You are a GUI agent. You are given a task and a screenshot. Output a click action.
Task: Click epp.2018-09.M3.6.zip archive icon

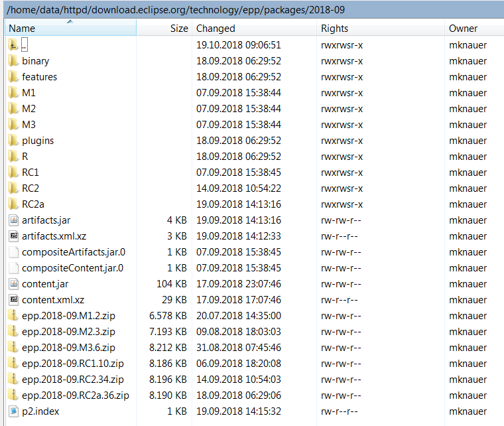click(x=13, y=347)
